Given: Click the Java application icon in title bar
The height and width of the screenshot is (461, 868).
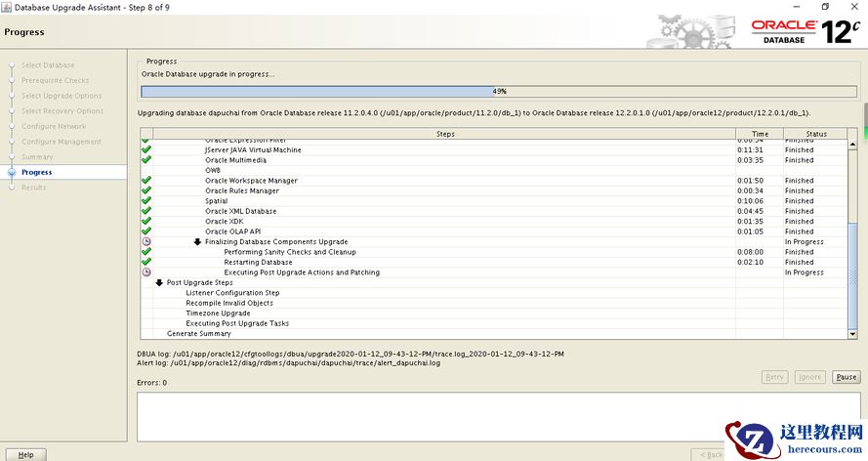Looking at the screenshot, I should 7,7.
